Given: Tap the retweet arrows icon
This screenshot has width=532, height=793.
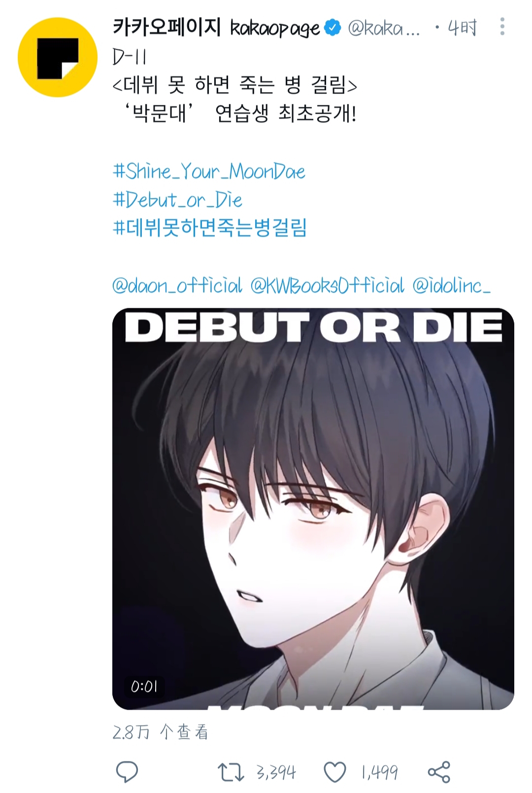Looking at the screenshot, I should [x=231, y=772].
